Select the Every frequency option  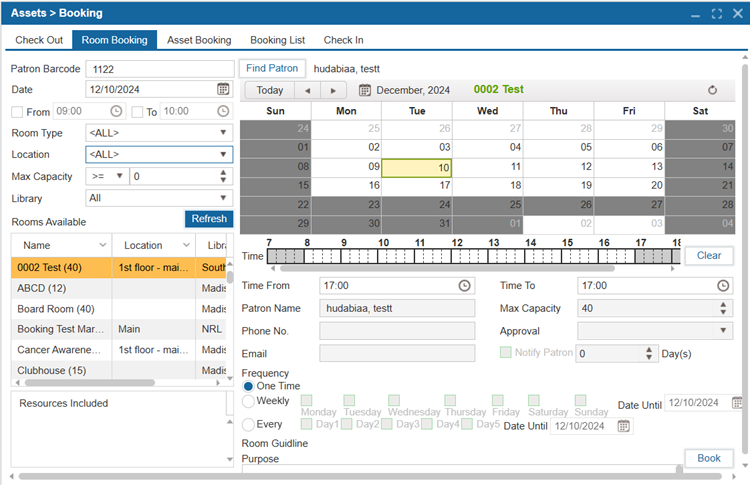248,424
